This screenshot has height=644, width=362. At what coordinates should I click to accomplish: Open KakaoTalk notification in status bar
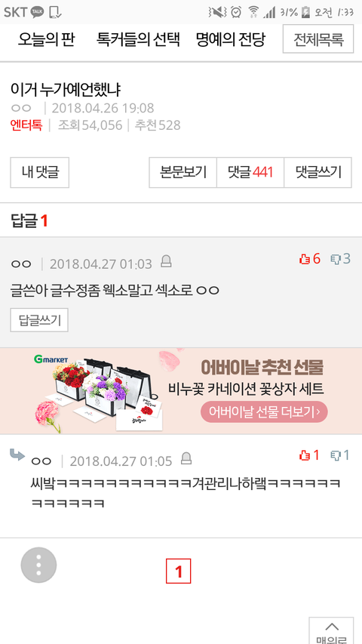coord(38,12)
